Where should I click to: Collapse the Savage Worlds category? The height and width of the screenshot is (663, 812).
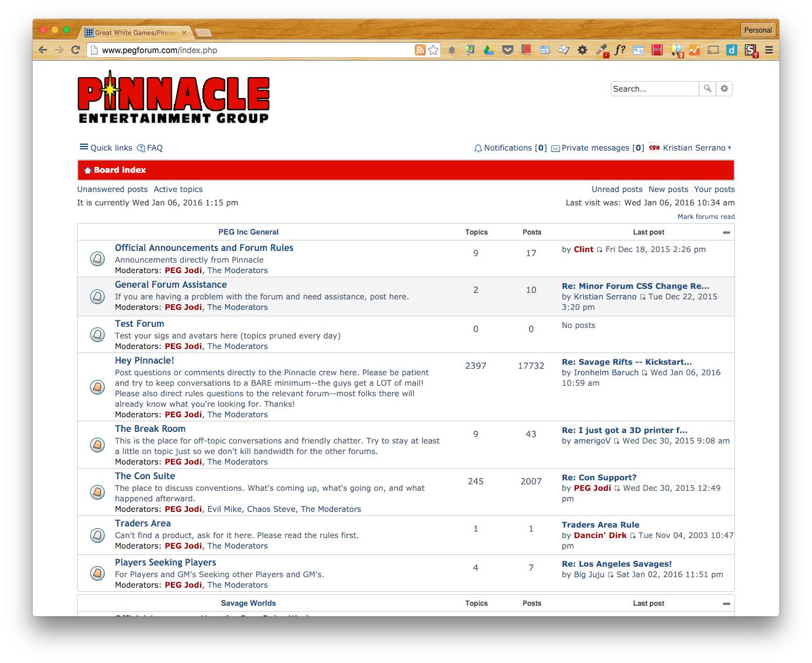tap(726, 603)
